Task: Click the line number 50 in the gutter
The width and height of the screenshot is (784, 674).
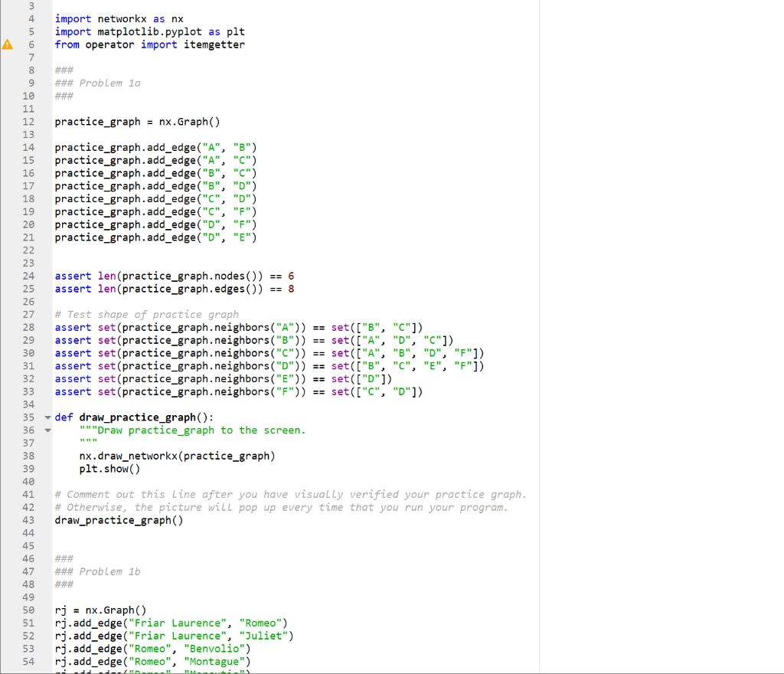Action: pos(28,610)
